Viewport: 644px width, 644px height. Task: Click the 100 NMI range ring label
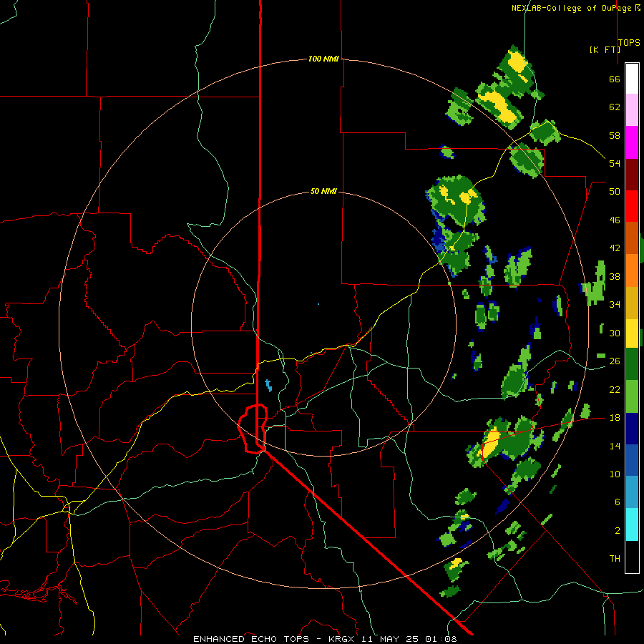pos(323,59)
